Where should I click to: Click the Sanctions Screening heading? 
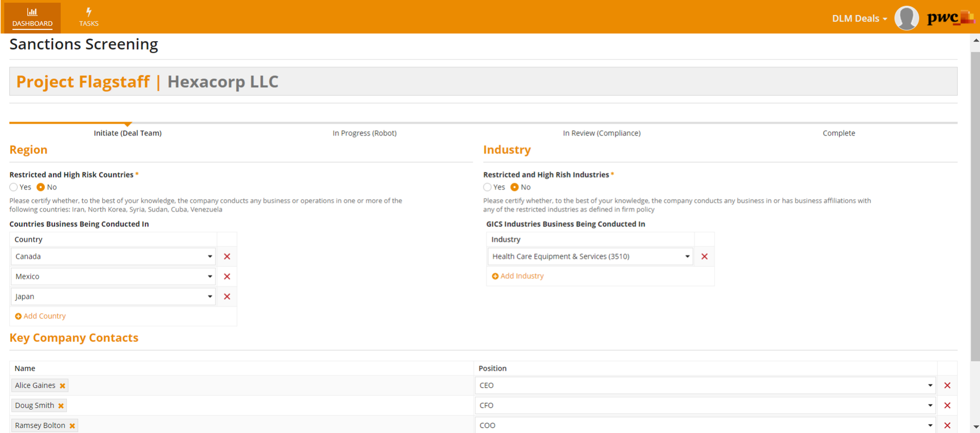pyautogui.click(x=84, y=44)
